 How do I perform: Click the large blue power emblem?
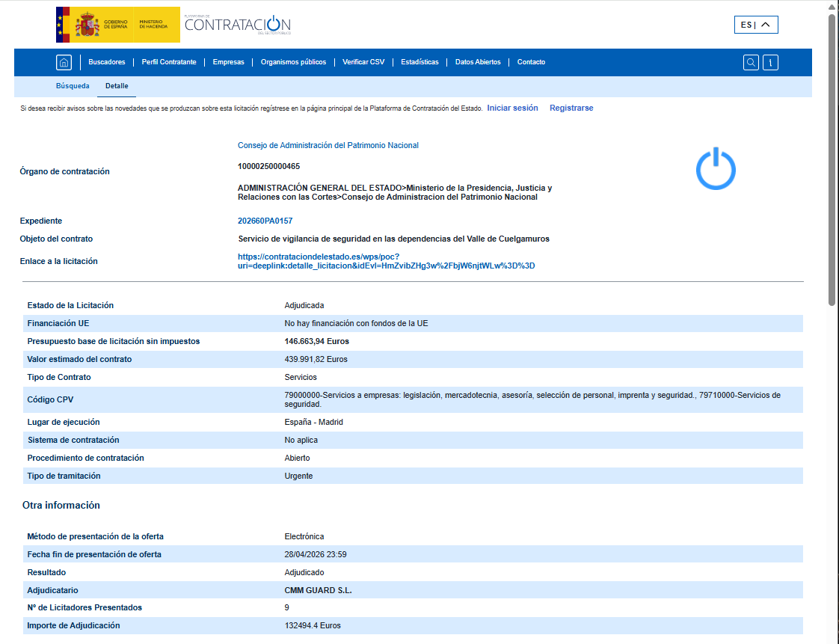(716, 168)
